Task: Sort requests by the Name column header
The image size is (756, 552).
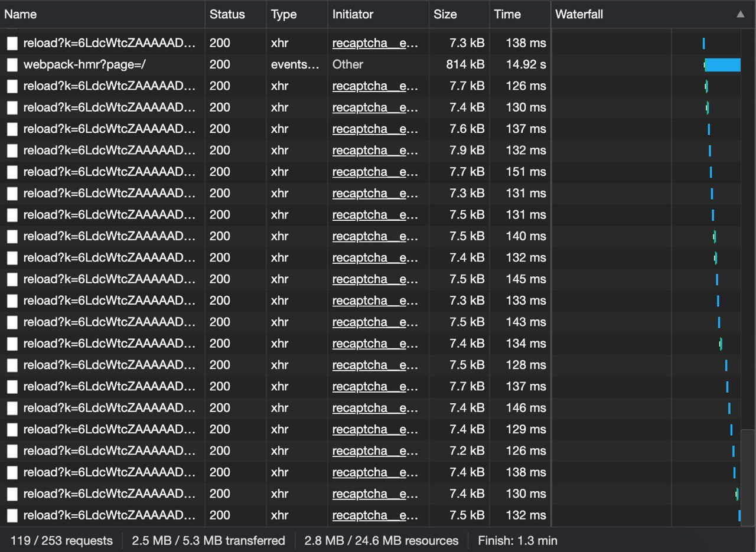Action: coord(21,14)
